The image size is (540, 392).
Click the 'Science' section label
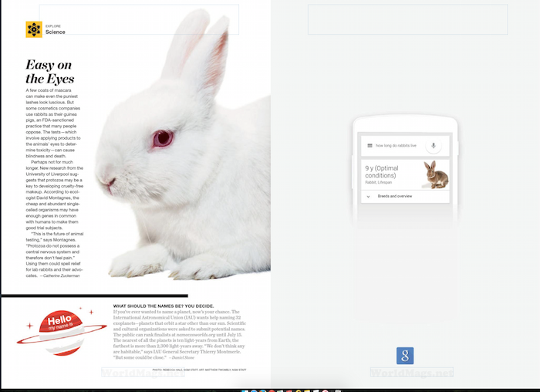click(55, 32)
